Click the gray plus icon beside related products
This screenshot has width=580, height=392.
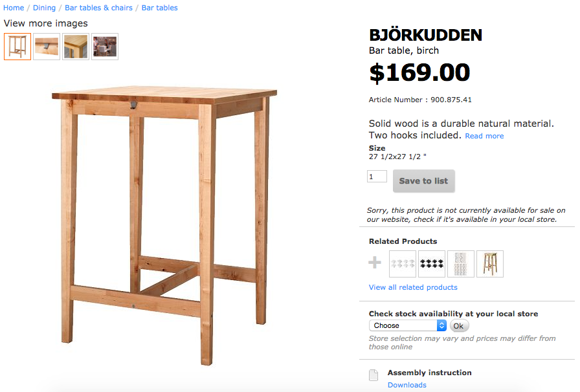pos(375,263)
